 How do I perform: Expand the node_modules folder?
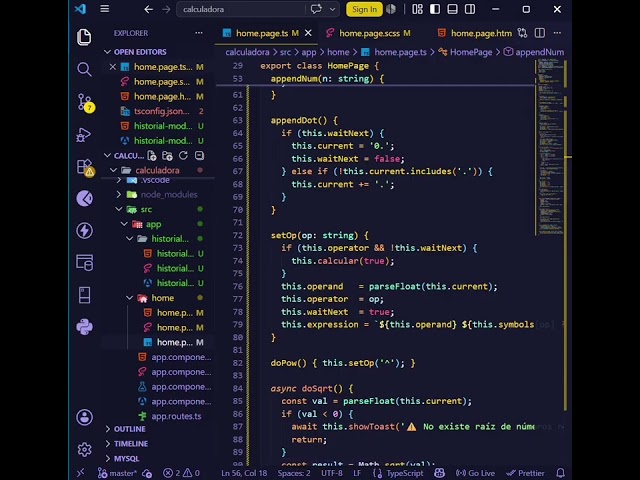tap(119, 195)
